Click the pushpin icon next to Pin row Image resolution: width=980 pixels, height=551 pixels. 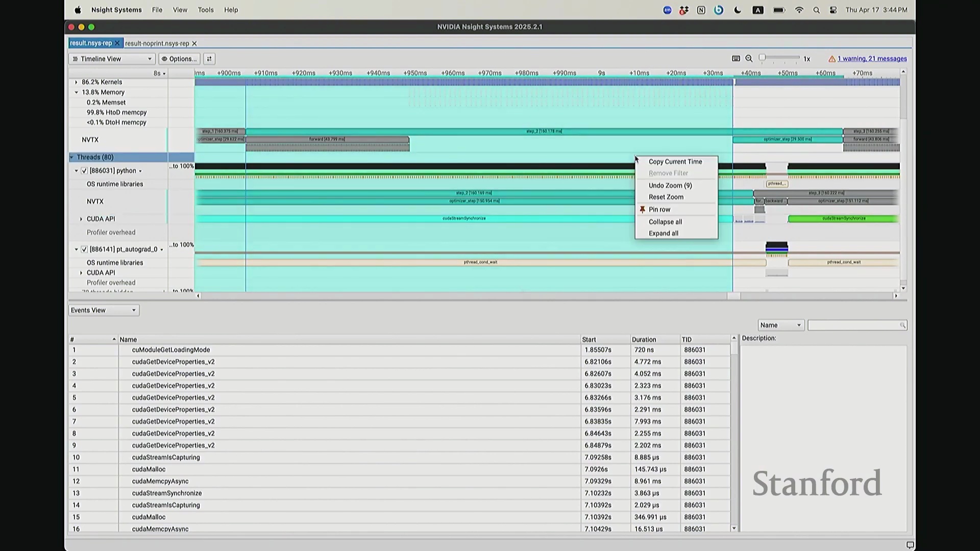[x=642, y=210]
